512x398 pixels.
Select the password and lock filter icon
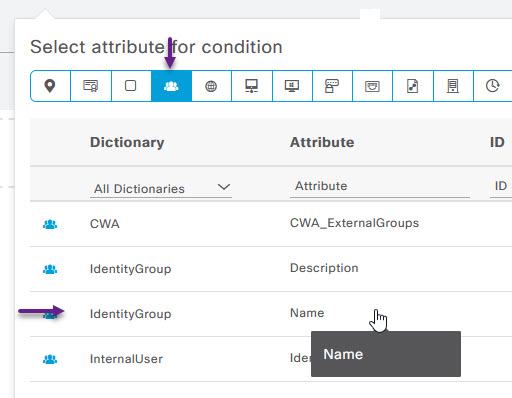[332, 86]
